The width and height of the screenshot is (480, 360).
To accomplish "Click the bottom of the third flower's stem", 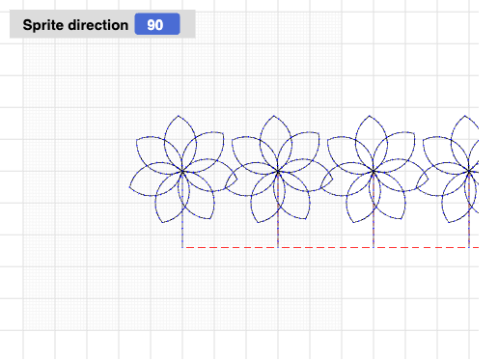I will tap(373, 247).
